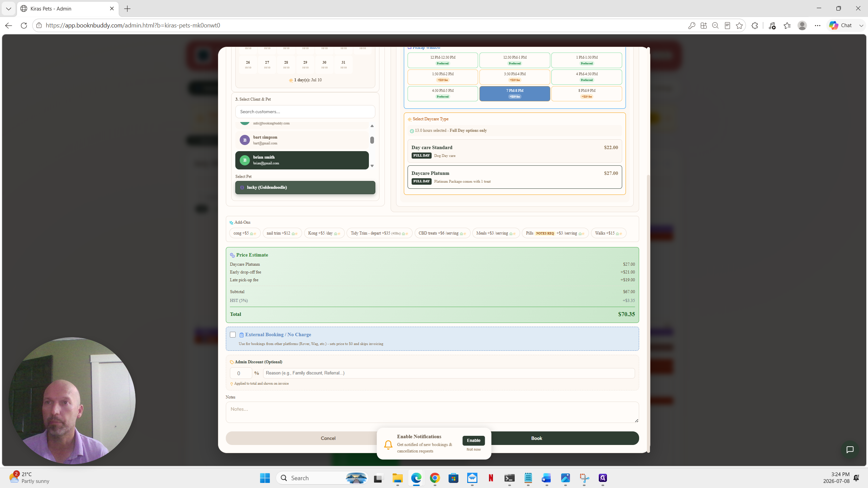Select the 4 PM-4:30 PM pickup window
The width and height of the screenshot is (868, 488).
pos(586,77)
